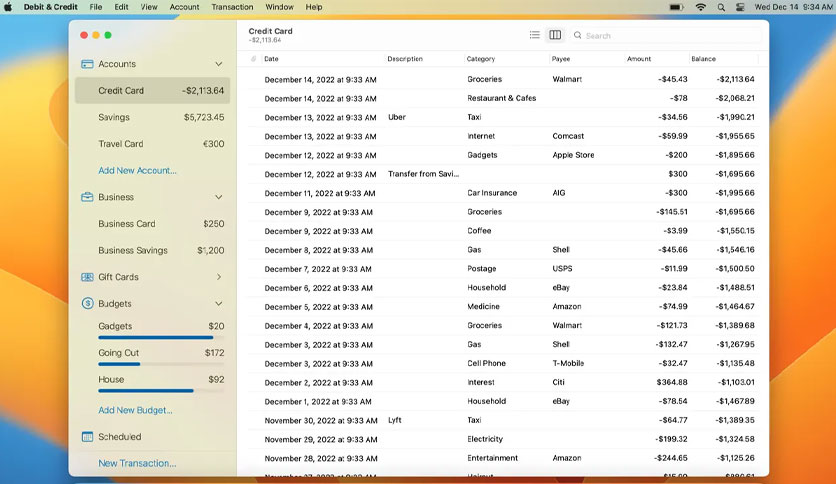The image size is (836, 484).
Task: Select the Savings account
Action: pos(152,117)
